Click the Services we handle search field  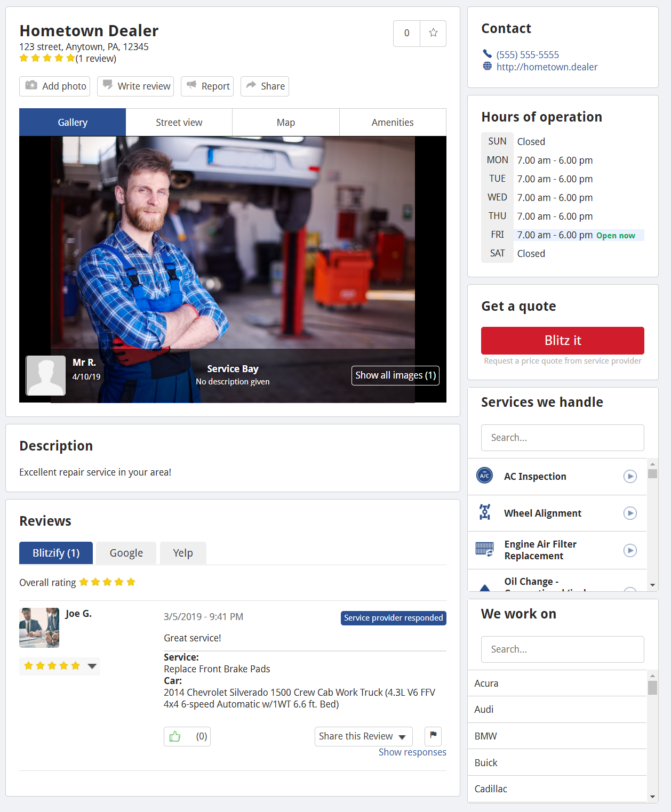point(562,438)
